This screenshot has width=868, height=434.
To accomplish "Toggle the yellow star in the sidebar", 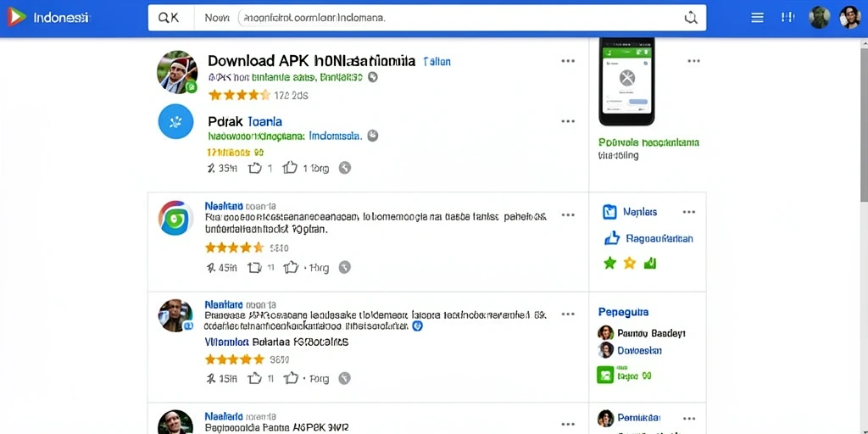I will point(630,263).
